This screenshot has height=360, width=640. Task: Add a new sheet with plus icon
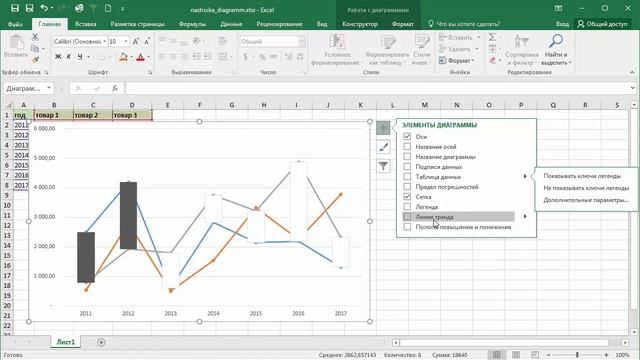101,342
